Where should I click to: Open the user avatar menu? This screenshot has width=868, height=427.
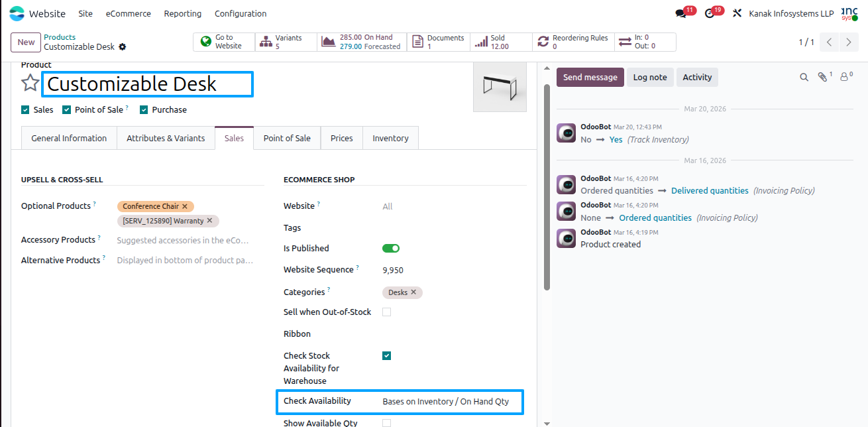click(x=849, y=13)
